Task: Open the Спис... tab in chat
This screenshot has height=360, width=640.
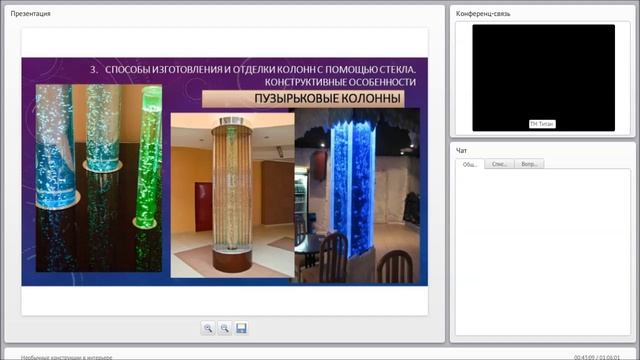Action: pyautogui.click(x=499, y=164)
